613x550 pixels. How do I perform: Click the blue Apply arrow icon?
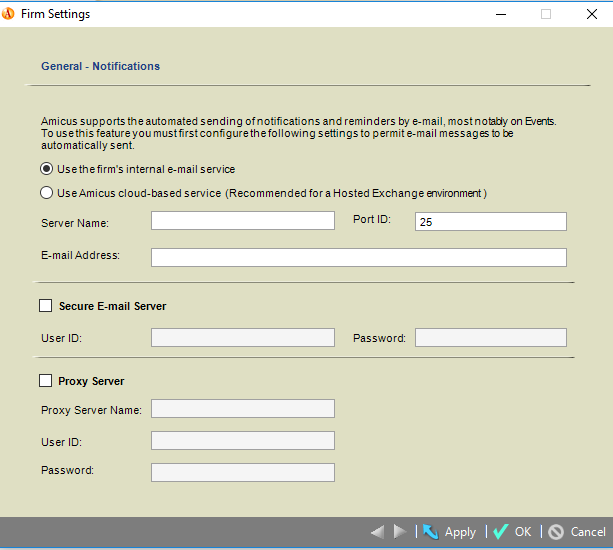coord(430,532)
